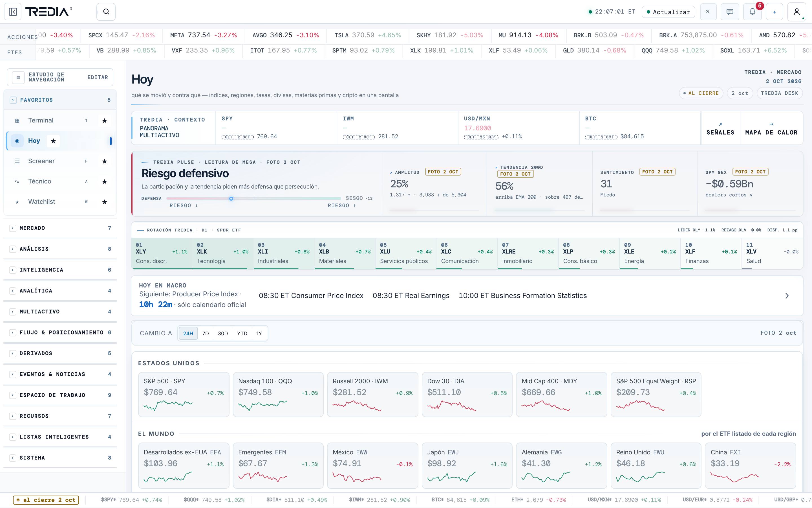
Task: Click the TSLA ticker in Acciones strip
Action: [368, 35]
